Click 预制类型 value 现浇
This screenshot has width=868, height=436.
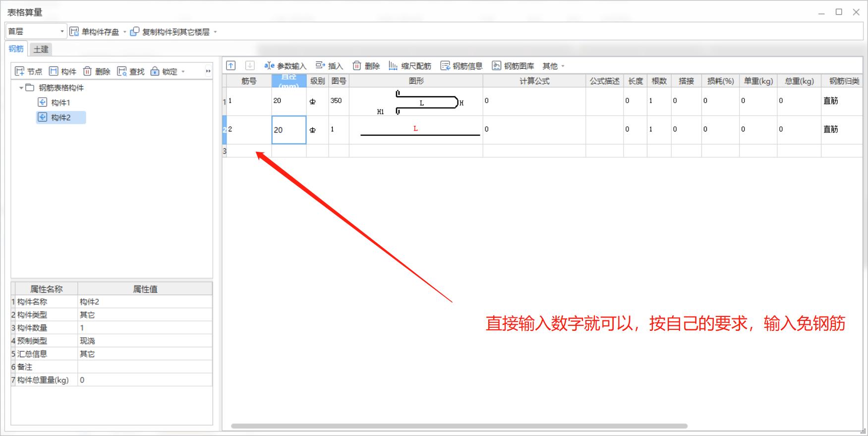[145, 341]
